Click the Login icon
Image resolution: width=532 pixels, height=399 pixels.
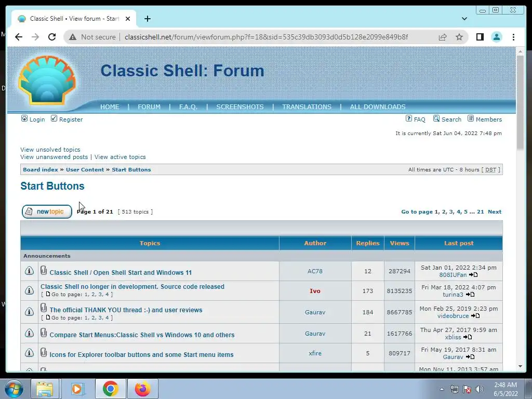pos(24,118)
